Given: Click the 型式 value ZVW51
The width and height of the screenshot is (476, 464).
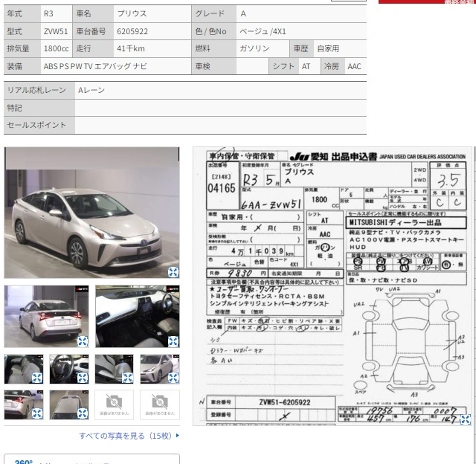Looking at the screenshot, I should tap(57, 31).
